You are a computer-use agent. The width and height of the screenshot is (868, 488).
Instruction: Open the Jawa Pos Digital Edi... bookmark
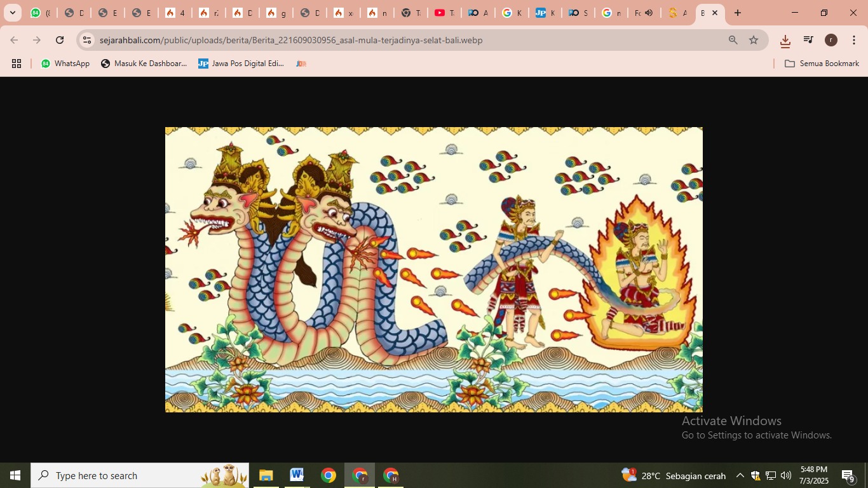coord(241,64)
